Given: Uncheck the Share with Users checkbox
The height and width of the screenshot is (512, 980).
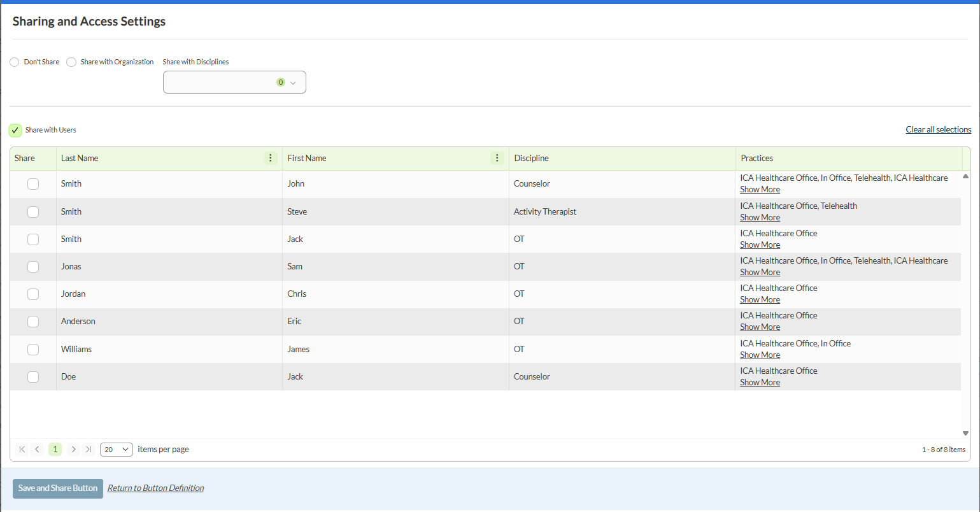Looking at the screenshot, I should (x=15, y=131).
